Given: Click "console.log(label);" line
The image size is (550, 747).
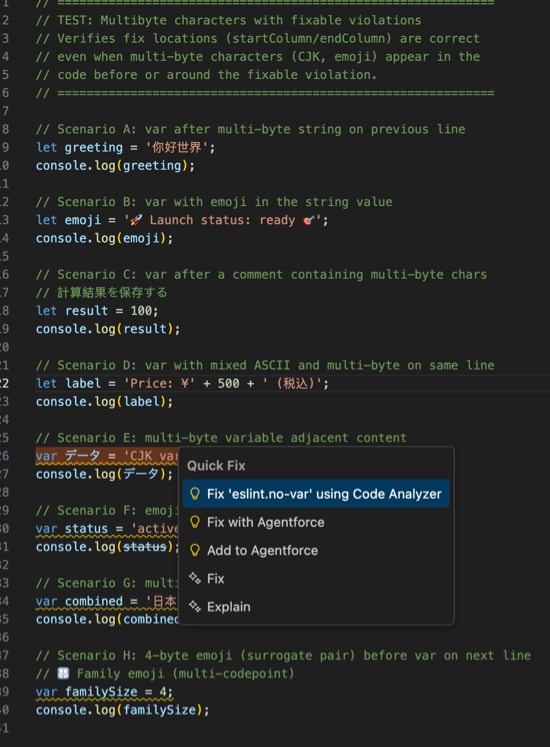Looking at the screenshot, I should pos(104,401).
